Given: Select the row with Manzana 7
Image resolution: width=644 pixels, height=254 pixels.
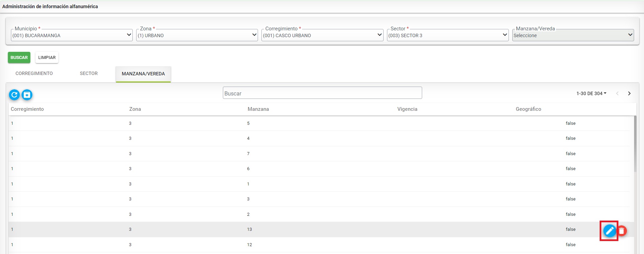Looking at the screenshot, I should pyautogui.click(x=319, y=154).
